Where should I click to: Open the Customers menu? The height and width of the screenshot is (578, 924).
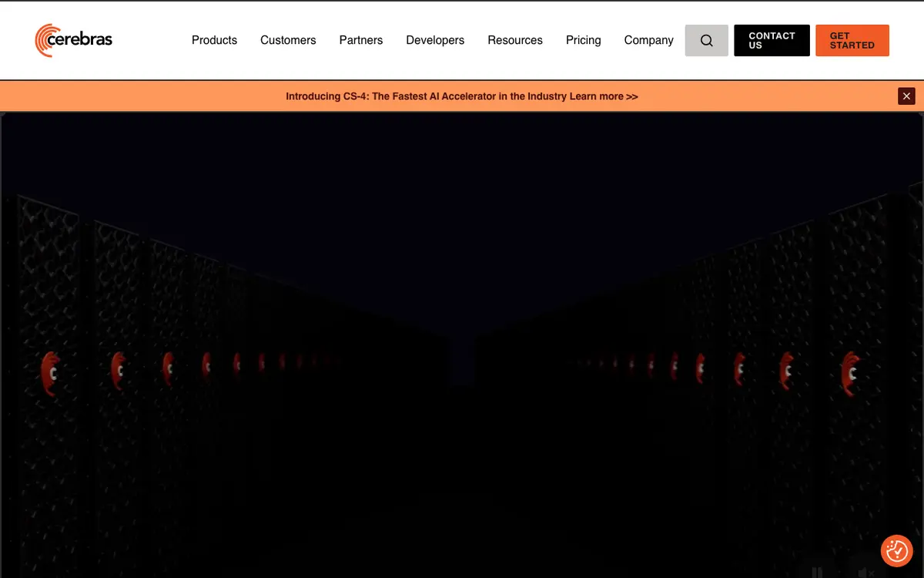pyautogui.click(x=288, y=40)
